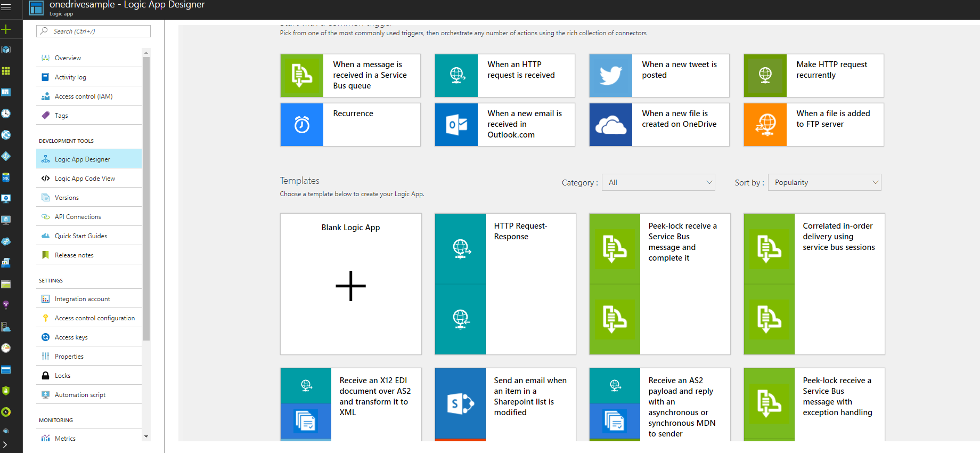This screenshot has height=453, width=980.
Task: Click the clock icon in the left rail
Action: (6, 114)
